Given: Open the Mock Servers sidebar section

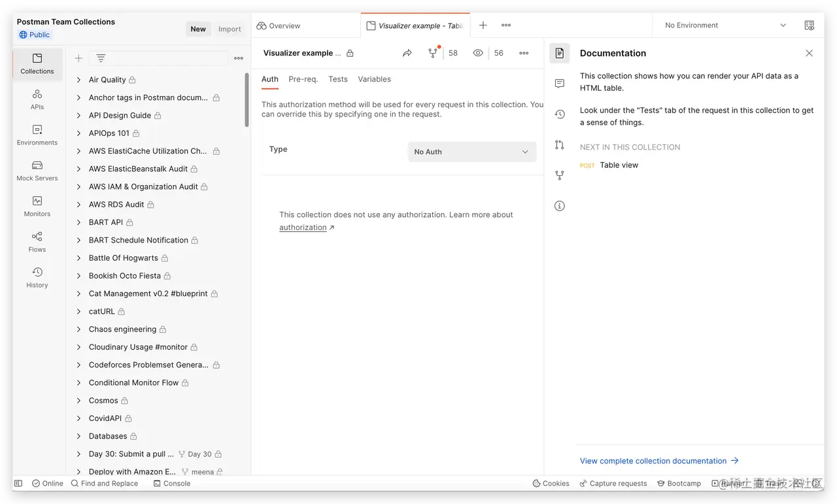Looking at the screenshot, I should click(37, 171).
